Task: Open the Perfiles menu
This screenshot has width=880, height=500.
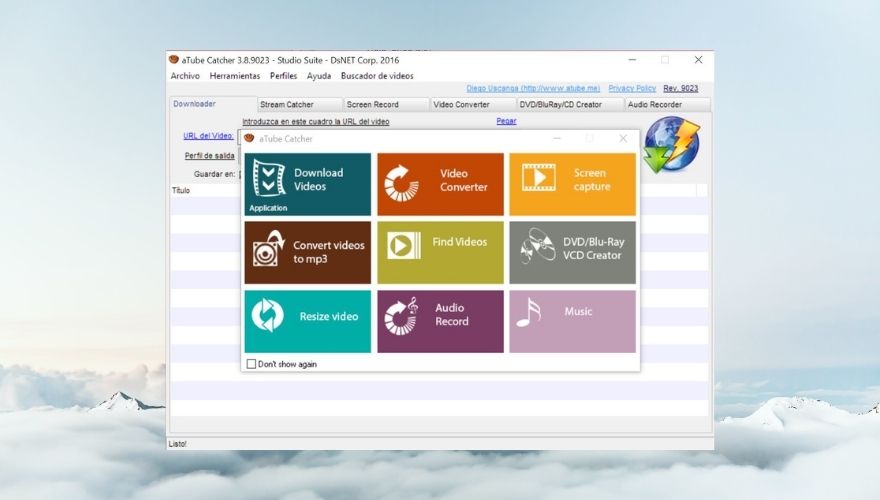Action: tap(283, 76)
